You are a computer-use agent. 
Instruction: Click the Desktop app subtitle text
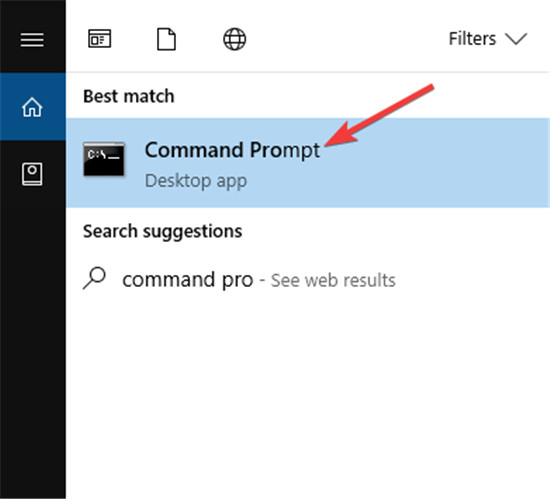(x=196, y=181)
